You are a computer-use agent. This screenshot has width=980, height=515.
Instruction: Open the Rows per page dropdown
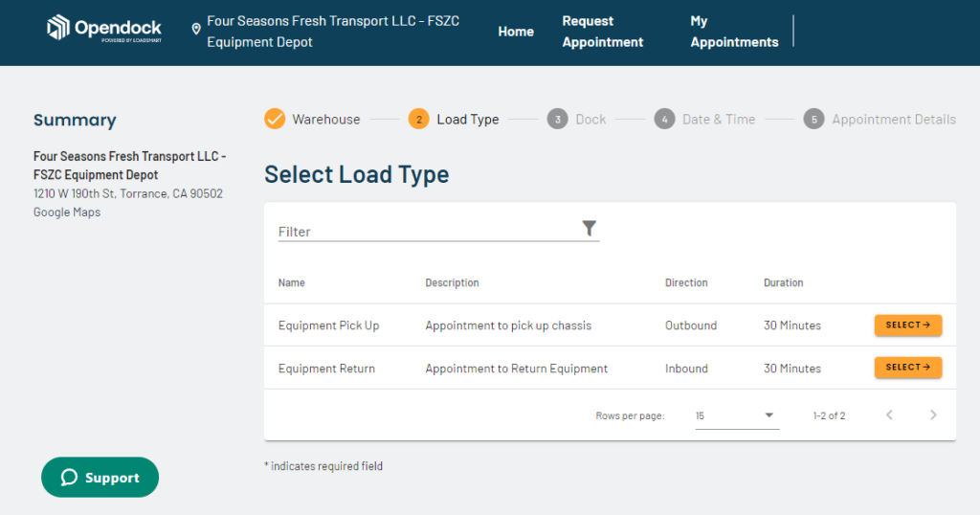click(x=736, y=416)
